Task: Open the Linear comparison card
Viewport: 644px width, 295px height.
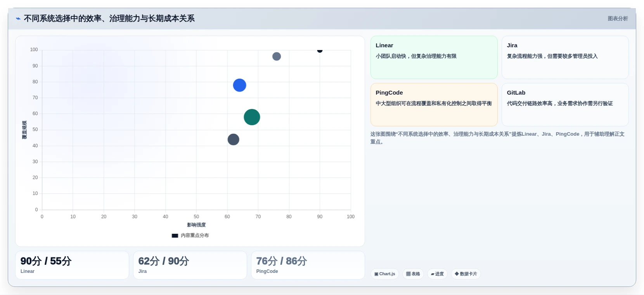Action: coord(434,57)
